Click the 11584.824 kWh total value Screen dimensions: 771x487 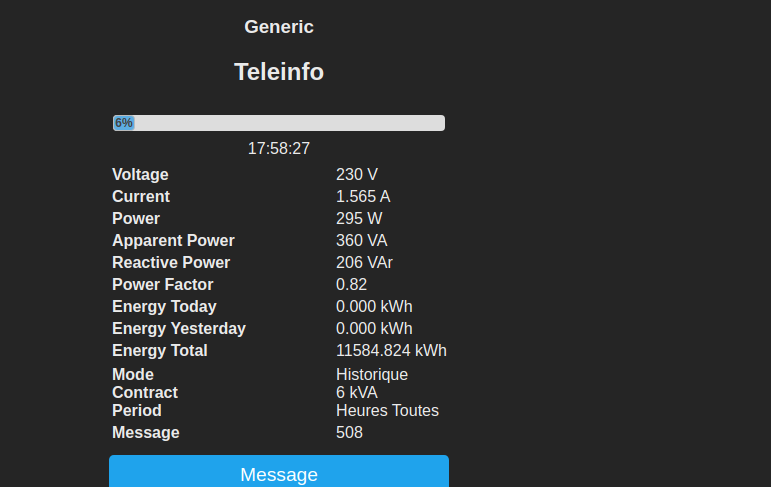(x=391, y=351)
